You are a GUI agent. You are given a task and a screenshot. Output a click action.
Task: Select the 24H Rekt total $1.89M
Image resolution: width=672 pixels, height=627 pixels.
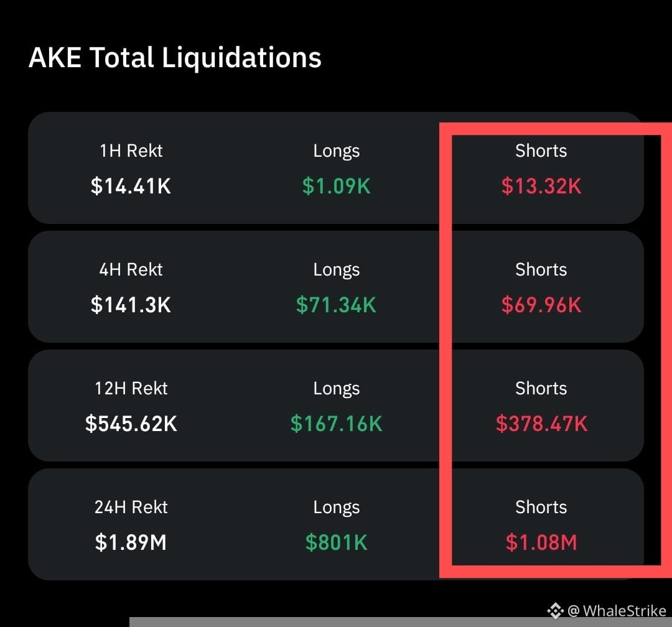[131, 542]
